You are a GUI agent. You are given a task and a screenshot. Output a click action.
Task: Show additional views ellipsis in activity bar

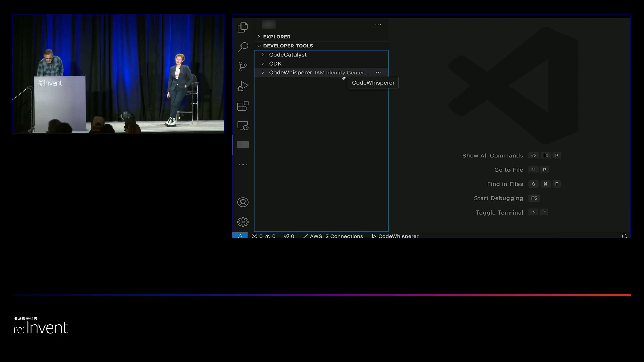click(243, 165)
